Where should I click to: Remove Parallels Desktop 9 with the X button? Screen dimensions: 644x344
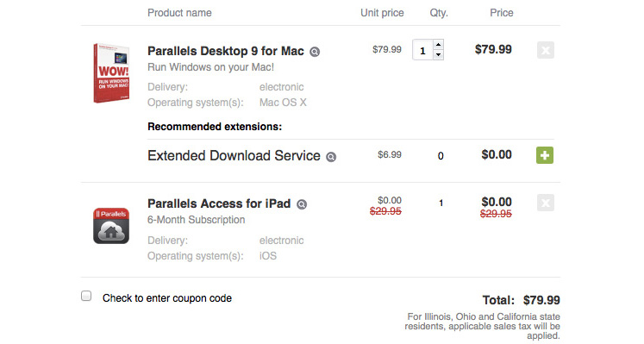tap(546, 50)
